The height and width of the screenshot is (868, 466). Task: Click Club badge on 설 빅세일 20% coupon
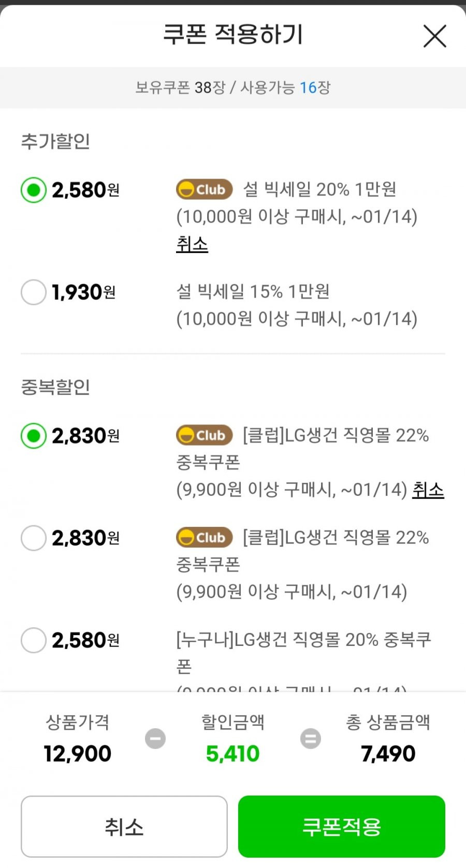coord(205,189)
